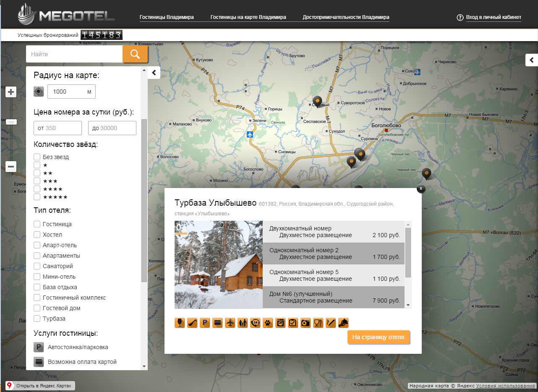Click the Возможна оплата картой filter icon
The width and height of the screenshot is (538, 392).
(x=39, y=361)
